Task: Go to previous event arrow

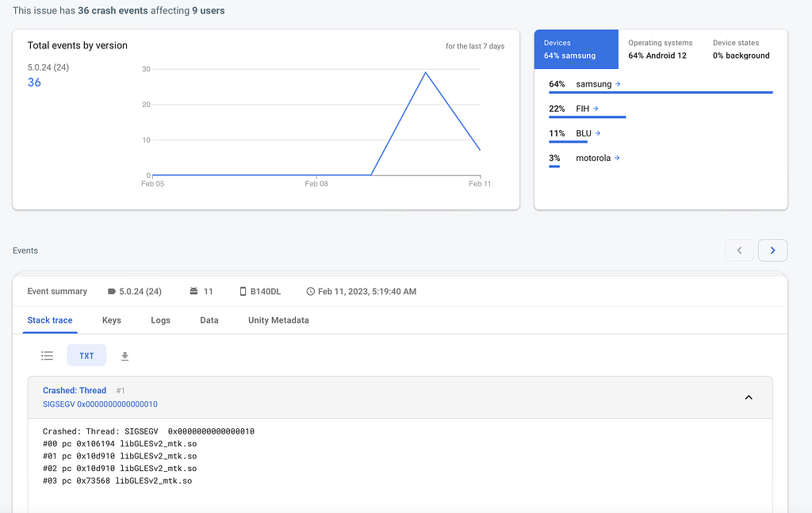Action: tap(739, 251)
